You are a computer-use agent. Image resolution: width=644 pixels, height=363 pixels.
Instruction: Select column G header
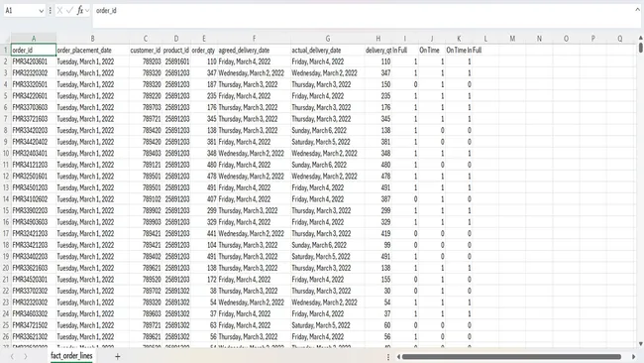click(327, 39)
